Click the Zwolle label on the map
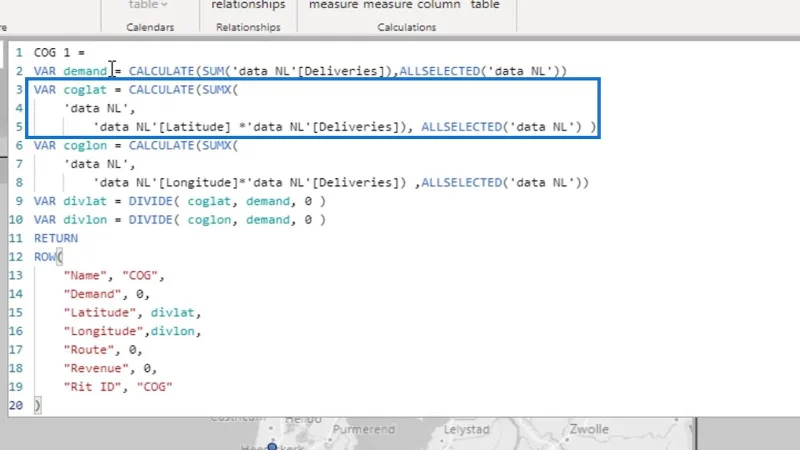 [x=589, y=430]
